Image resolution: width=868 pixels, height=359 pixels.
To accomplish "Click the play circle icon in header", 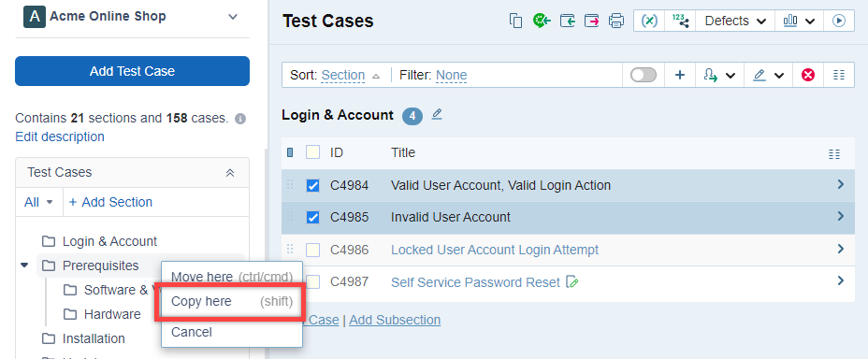I will pos(839,21).
